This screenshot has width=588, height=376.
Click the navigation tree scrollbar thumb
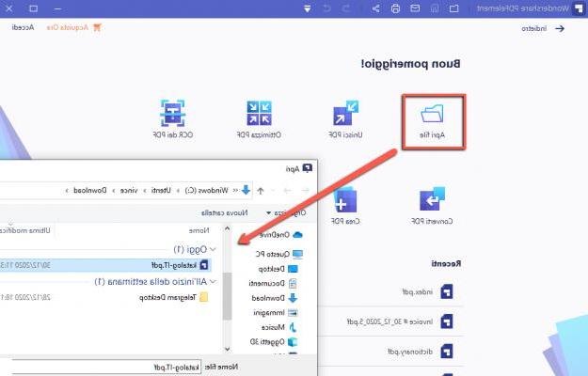[228, 296]
